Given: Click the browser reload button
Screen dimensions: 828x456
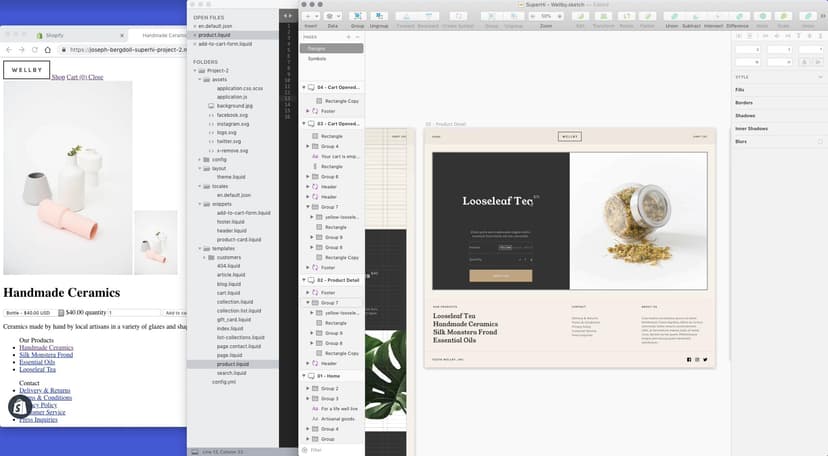Looking at the screenshot, I should point(37,49).
